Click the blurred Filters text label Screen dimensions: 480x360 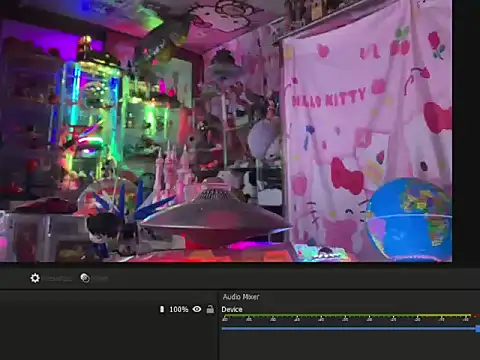click(100, 279)
